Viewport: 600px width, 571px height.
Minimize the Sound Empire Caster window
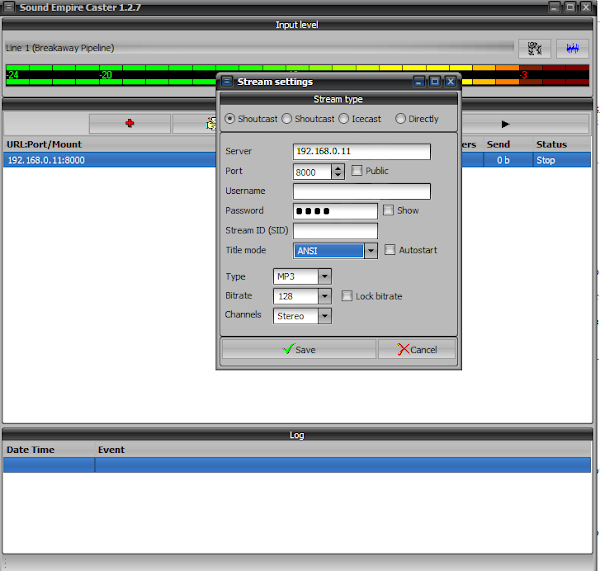point(554,7)
